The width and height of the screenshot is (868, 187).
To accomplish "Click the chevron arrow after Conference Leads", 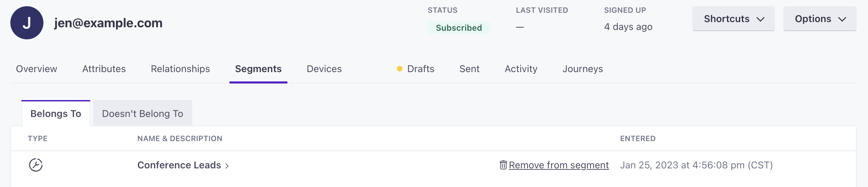I will coord(227,166).
